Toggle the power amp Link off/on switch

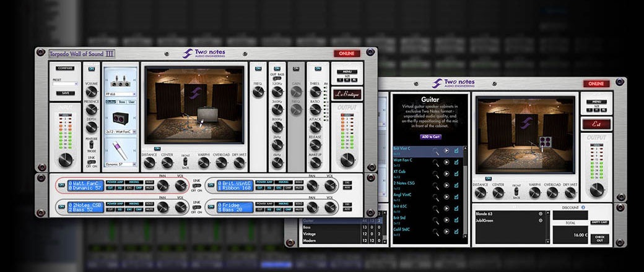coord(91,161)
